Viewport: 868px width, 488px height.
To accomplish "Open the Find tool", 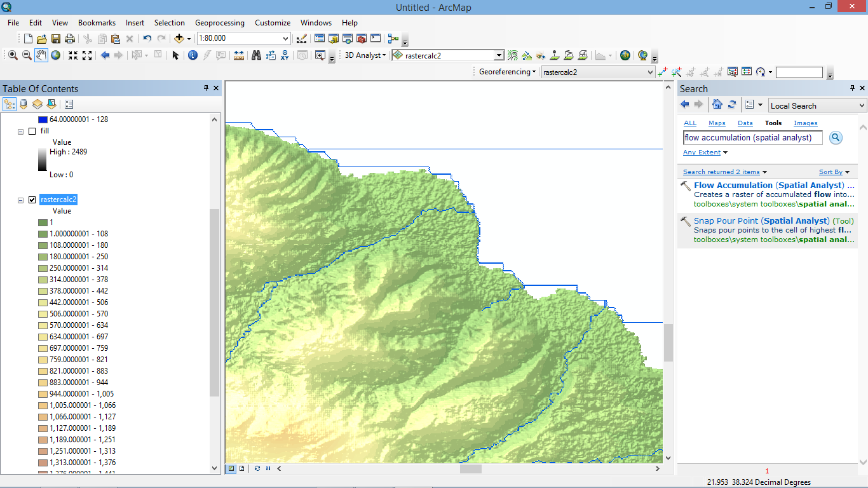I will (257, 56).
